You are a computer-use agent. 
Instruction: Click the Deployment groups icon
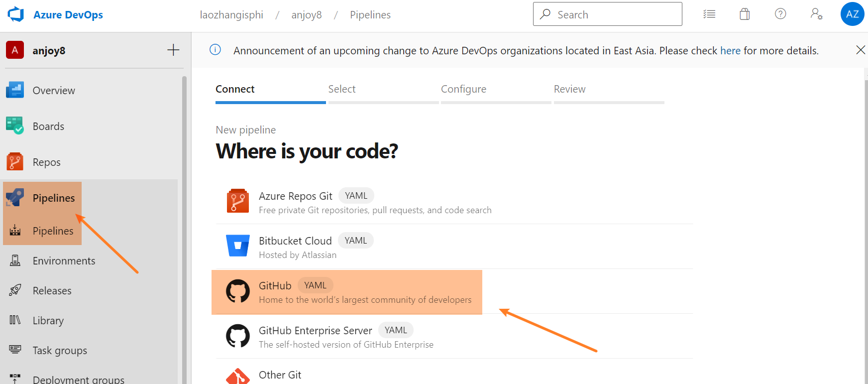[15, 379]
